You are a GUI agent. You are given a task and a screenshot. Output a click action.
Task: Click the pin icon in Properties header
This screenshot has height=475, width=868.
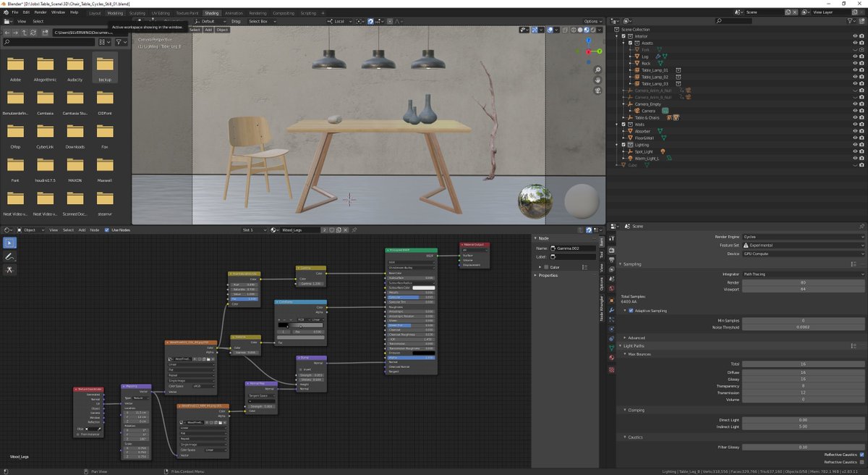click(862, 226)
